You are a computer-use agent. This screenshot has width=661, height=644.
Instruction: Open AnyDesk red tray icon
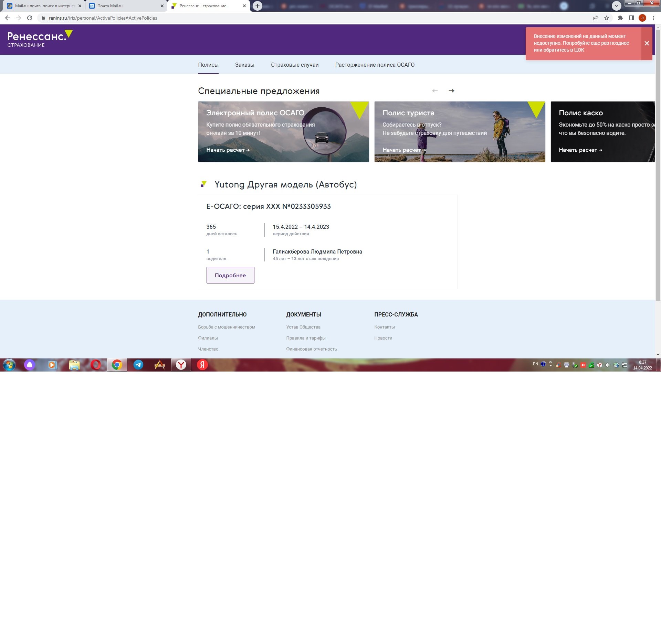pos(583,365)
